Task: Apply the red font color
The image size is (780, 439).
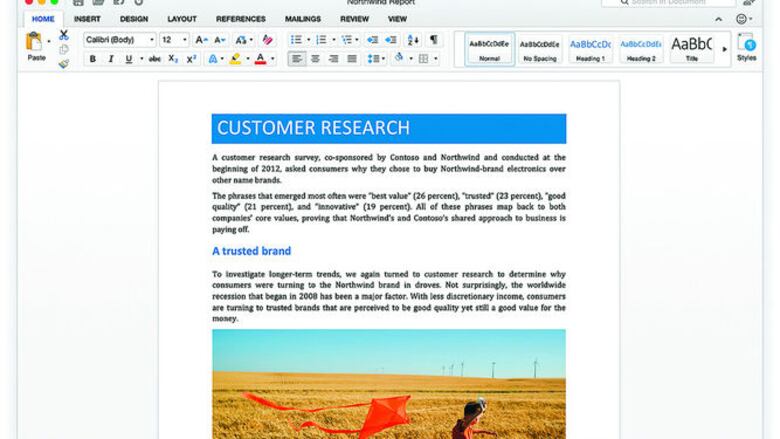Action: 260,59
